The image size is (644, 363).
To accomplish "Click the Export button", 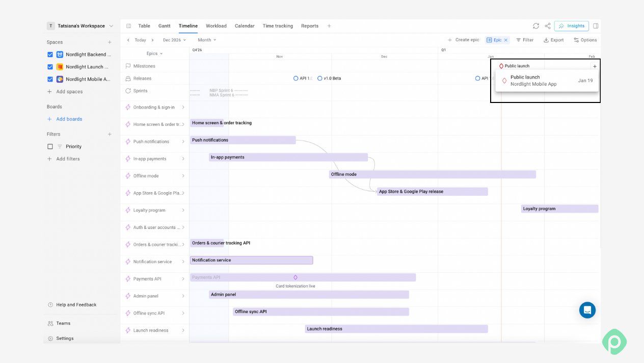I will [x=553, y=40].
